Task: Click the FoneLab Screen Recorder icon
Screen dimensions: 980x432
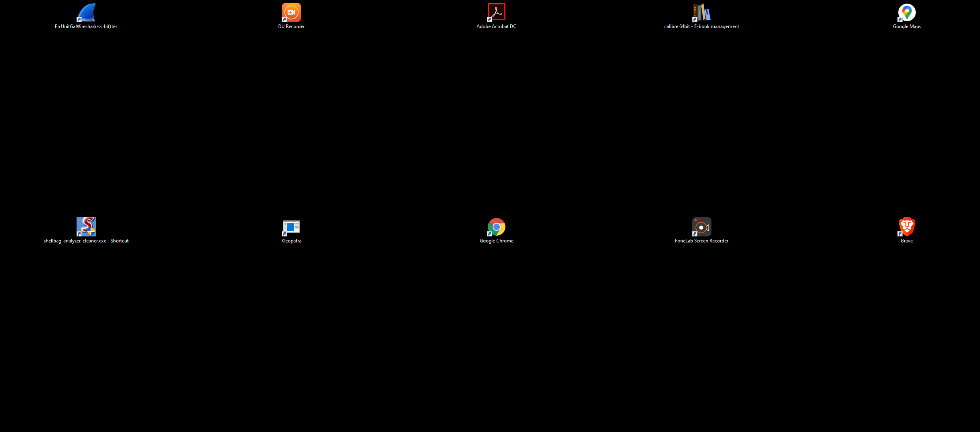Action: (702, 227)
